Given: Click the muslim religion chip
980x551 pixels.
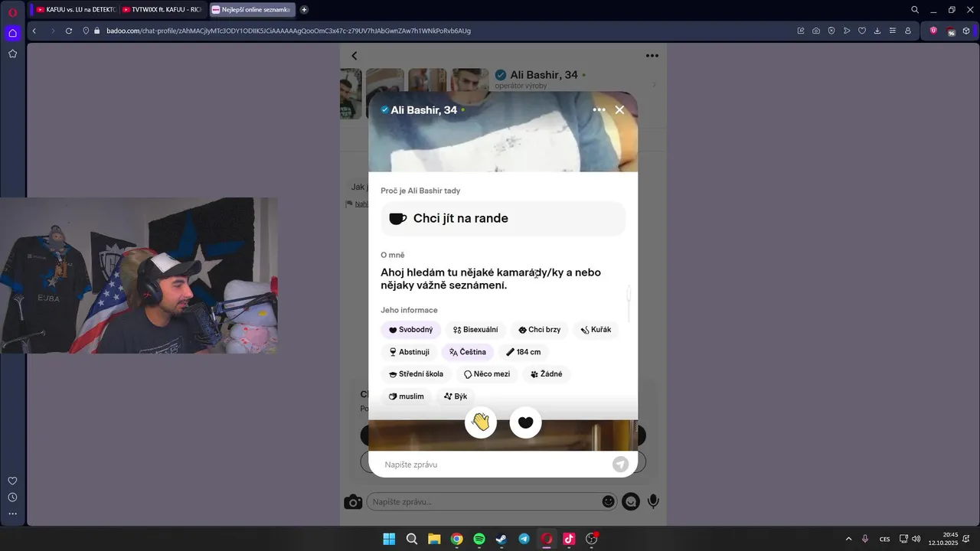Looking at the screenshot, I should click(x=406, y=396).
